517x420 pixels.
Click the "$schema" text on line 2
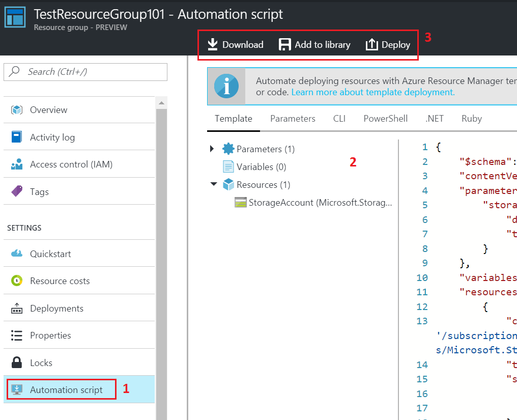tap(485, 162)
